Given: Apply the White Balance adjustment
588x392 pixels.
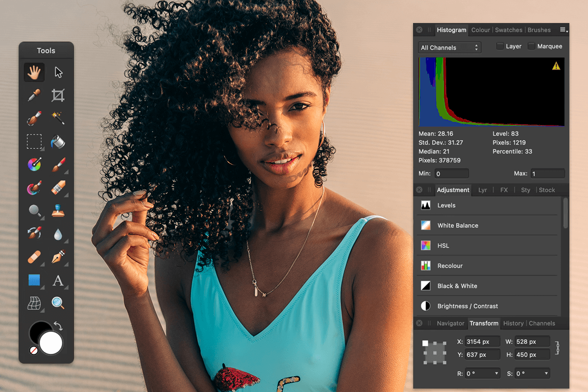Looking at the screenshot, I should [x=458, y=225].
